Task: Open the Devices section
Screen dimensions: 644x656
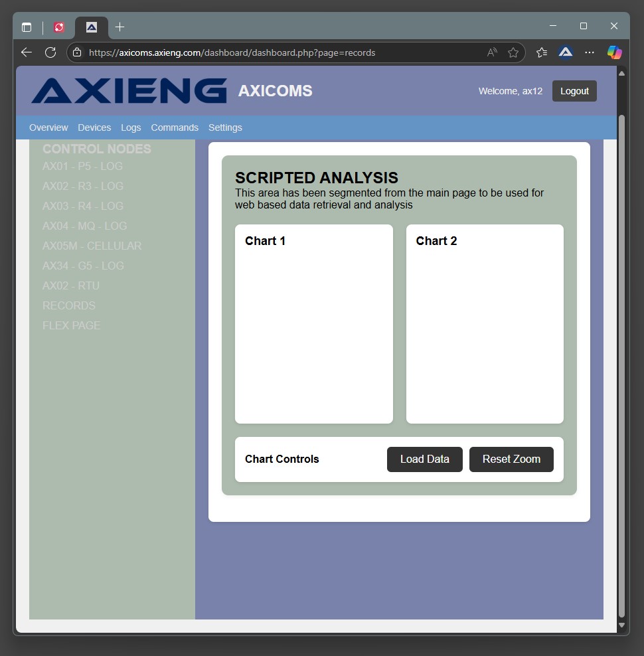Action: pos(94,127)
